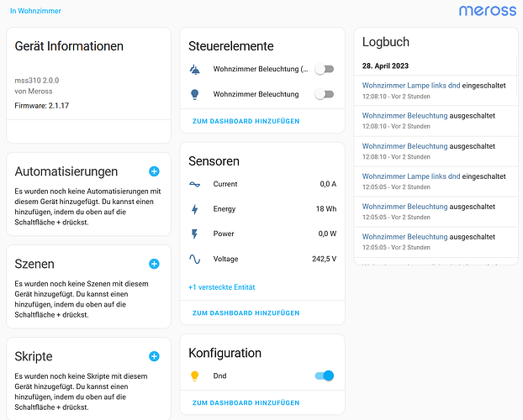Click the Energy value 18 Wh

click(326, 209)
